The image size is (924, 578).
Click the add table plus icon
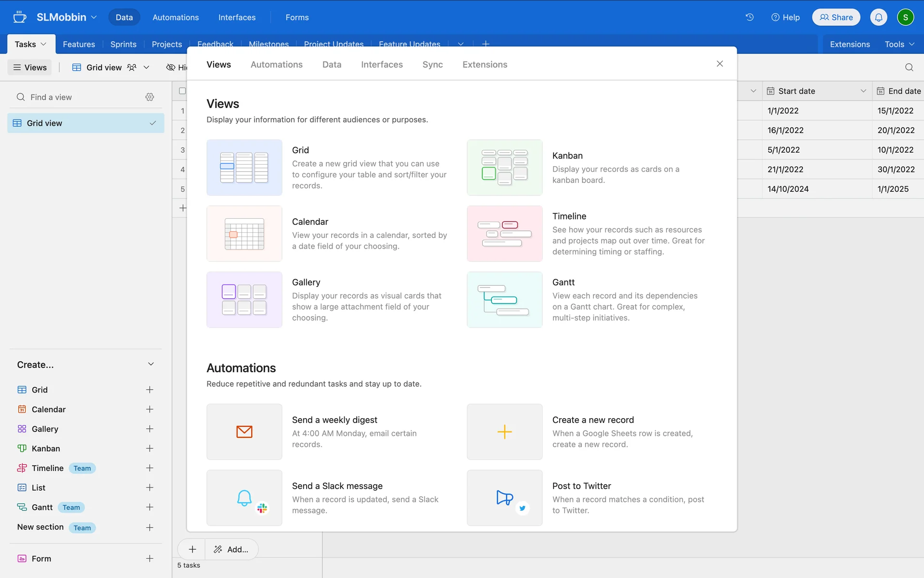click(486, 44)
